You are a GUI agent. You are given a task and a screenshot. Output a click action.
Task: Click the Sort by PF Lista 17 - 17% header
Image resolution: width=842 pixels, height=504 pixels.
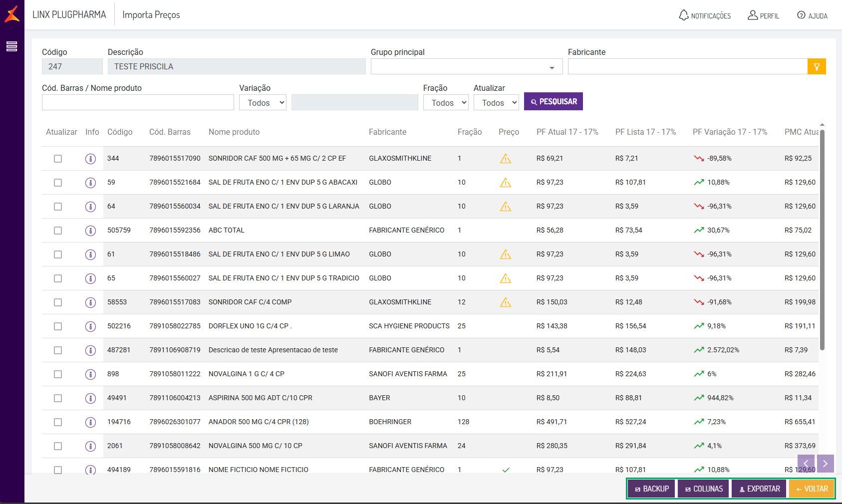click(x=646, y=132)
